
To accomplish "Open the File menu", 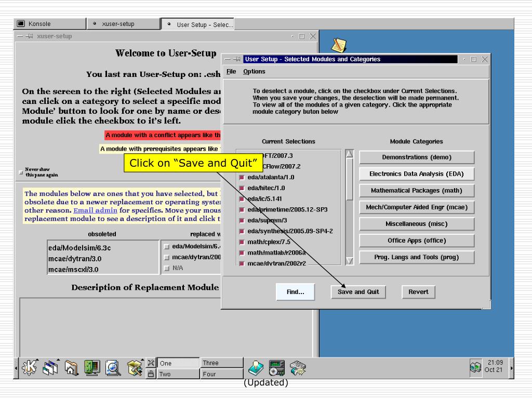I will (231, 72).
